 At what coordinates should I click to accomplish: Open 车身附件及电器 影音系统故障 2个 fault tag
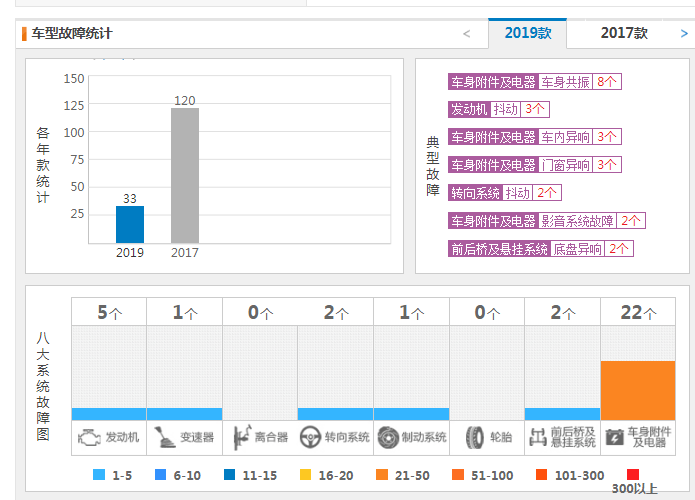click(547, 221)
